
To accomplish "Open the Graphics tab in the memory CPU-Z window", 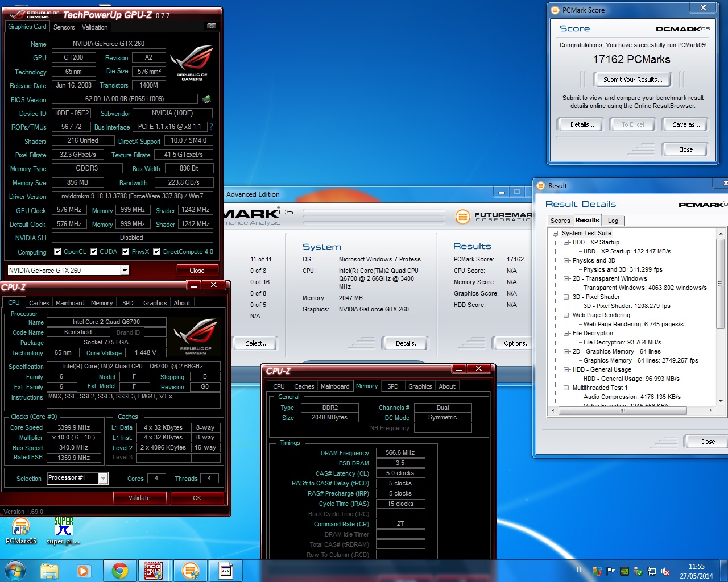I will click(x=420, y=386).
